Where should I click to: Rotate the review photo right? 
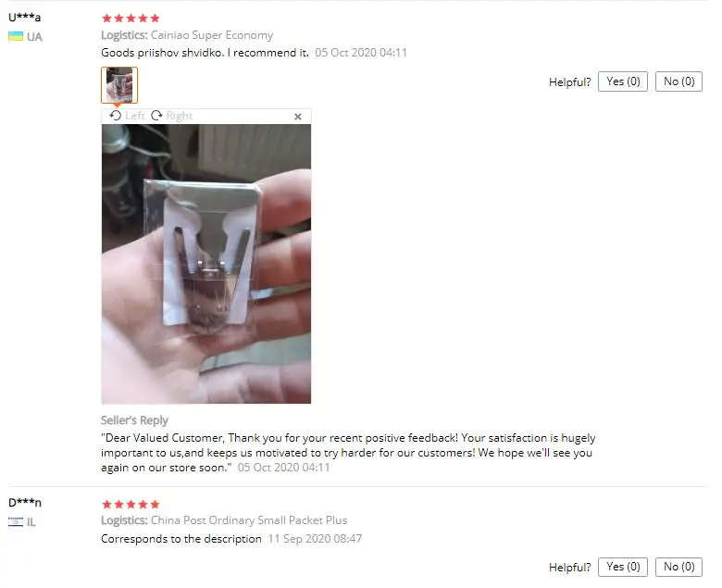click(172, 116)
